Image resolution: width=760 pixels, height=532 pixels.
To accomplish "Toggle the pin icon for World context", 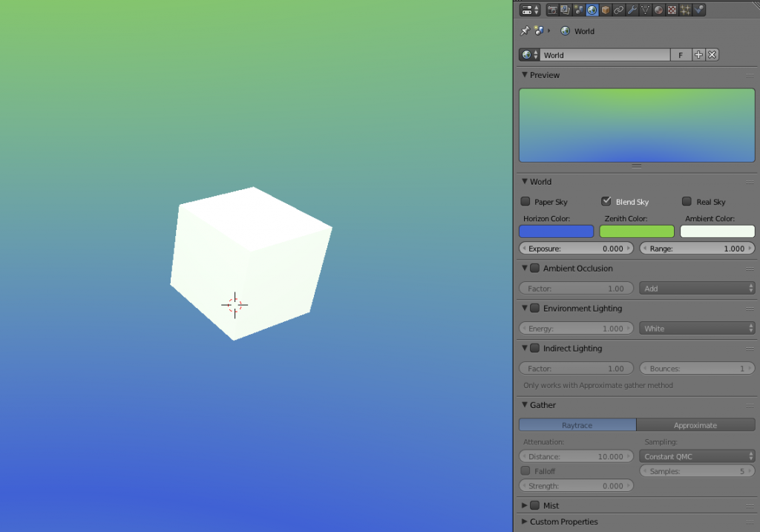I will pyautogui.click(x=525, y=31).
